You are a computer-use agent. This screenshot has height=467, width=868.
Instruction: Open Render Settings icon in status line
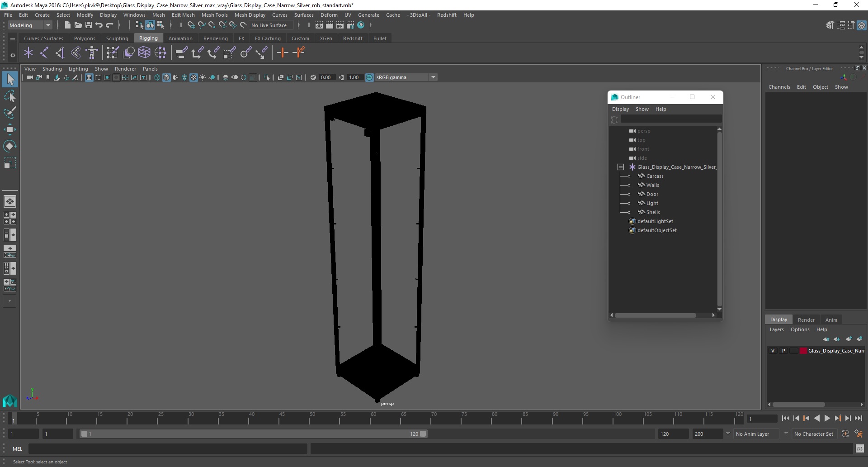point(350,25)
